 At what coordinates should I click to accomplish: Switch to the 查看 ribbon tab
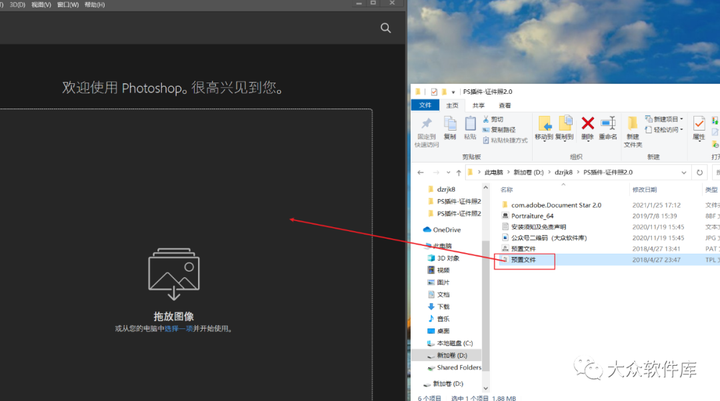point(505,105)
